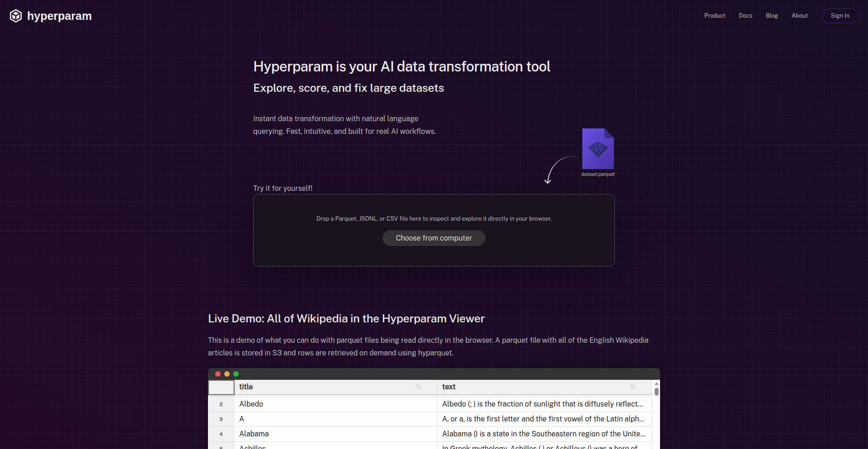868x449 pixels.
Task: Open the Blog section
Action: tap(771, 15)
